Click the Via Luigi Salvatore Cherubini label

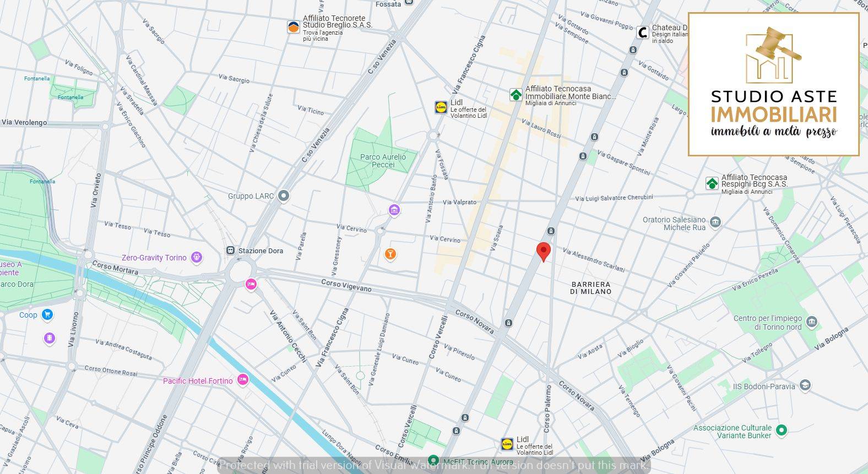tap(614, 198)
